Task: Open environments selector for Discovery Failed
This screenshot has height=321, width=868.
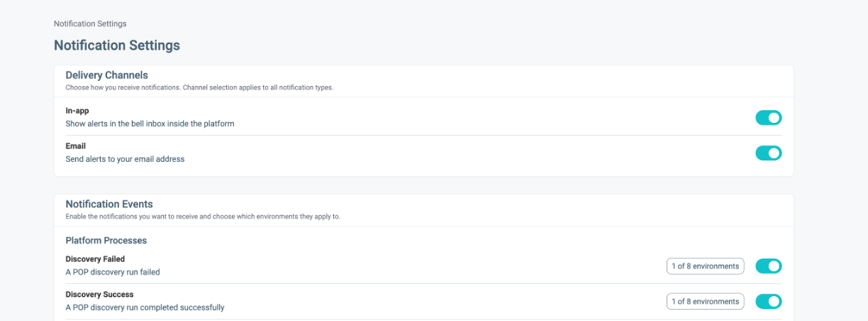Action: point(706,266)
